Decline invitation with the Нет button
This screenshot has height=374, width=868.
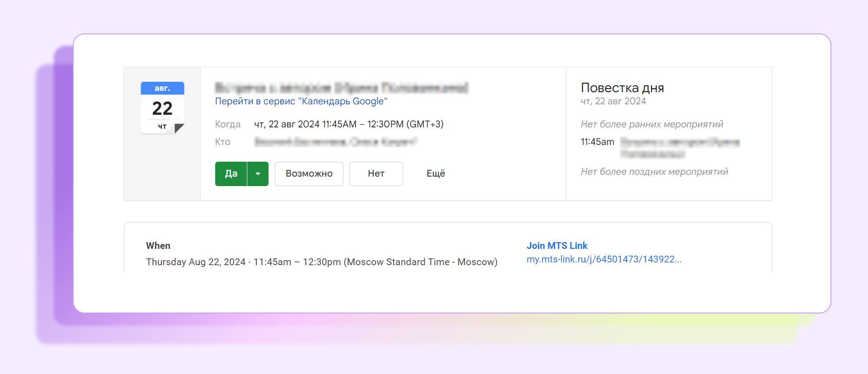[x=376, y=174]
